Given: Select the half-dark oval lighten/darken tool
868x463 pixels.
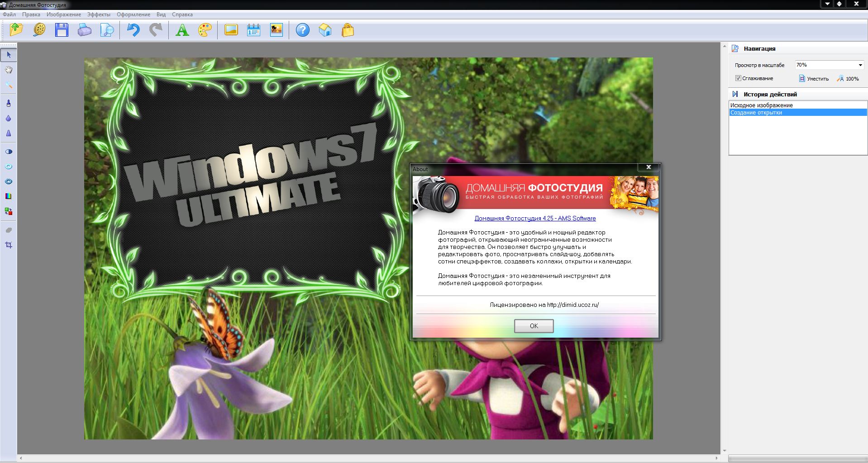Looking at the screenshot, I should (9, 152).
